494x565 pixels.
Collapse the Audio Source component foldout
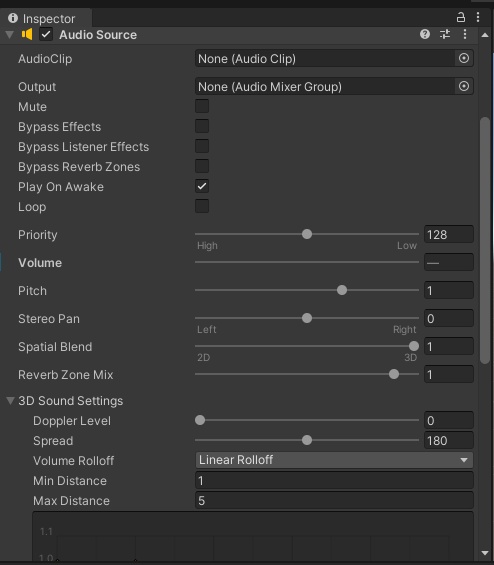pos(10,35)
